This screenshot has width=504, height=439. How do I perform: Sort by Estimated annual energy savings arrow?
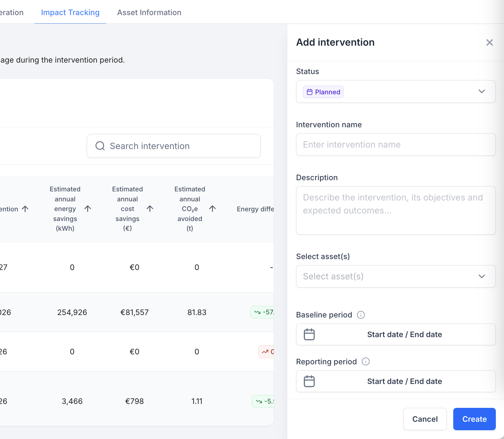(88, 209)
